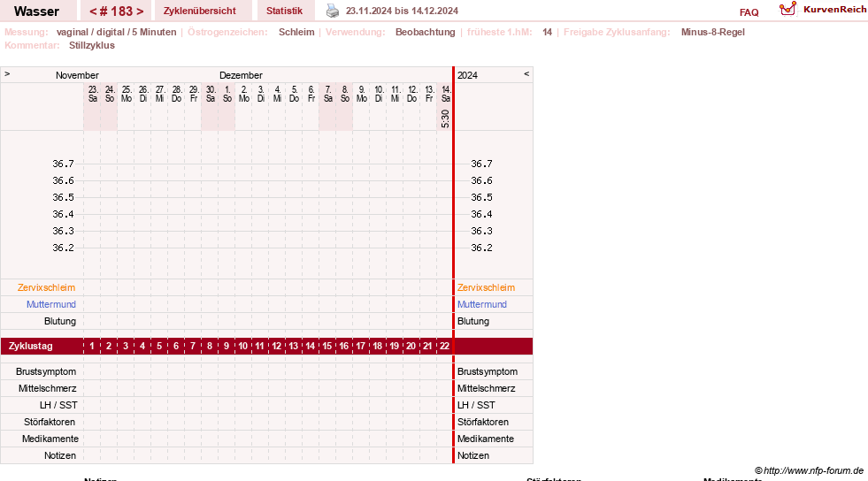868x481 pixels.
Task: Go to the next cycle arrow after #183
Action: [x=140, y=11]
